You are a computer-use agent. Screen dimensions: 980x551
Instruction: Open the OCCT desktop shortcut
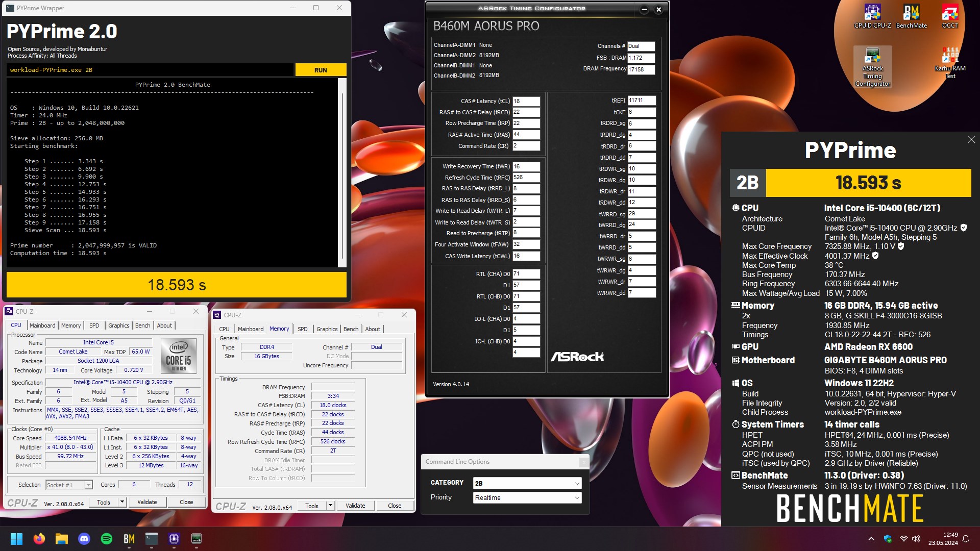pyautogui.click(x=950, y=16)
